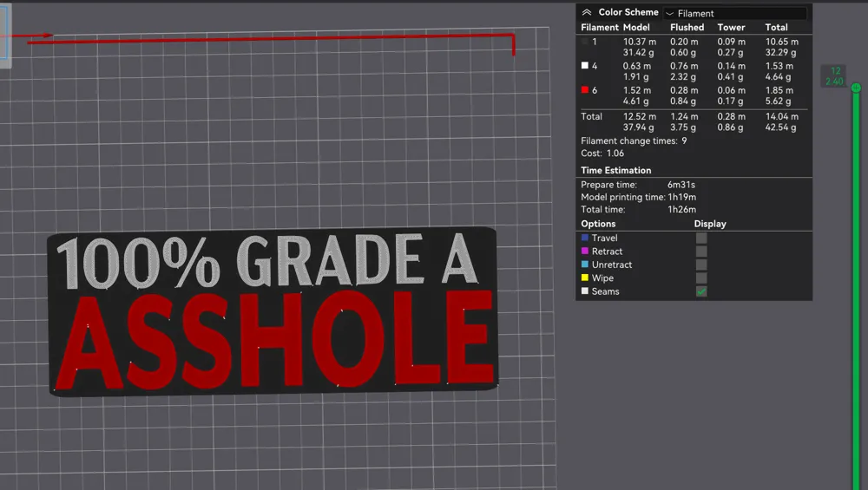Screen dimensions: 868x490
Task: Click the Model column header
Action: [636, 27]
